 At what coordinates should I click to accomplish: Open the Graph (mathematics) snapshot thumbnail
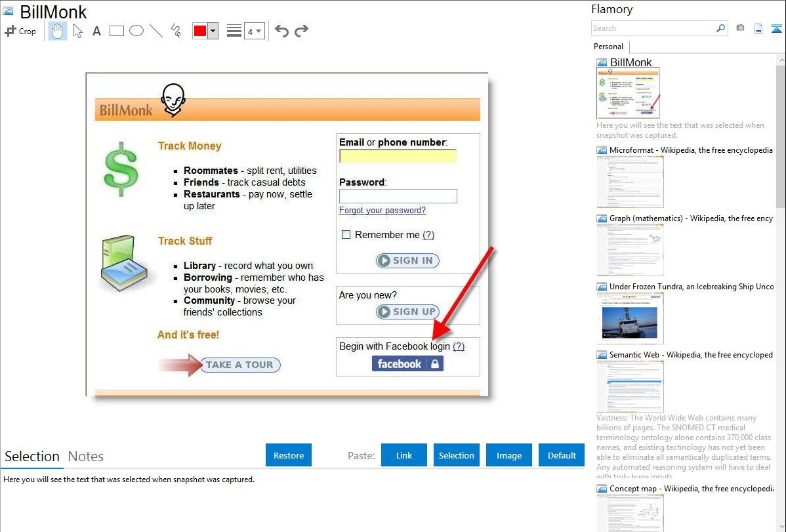coord(630,250)
